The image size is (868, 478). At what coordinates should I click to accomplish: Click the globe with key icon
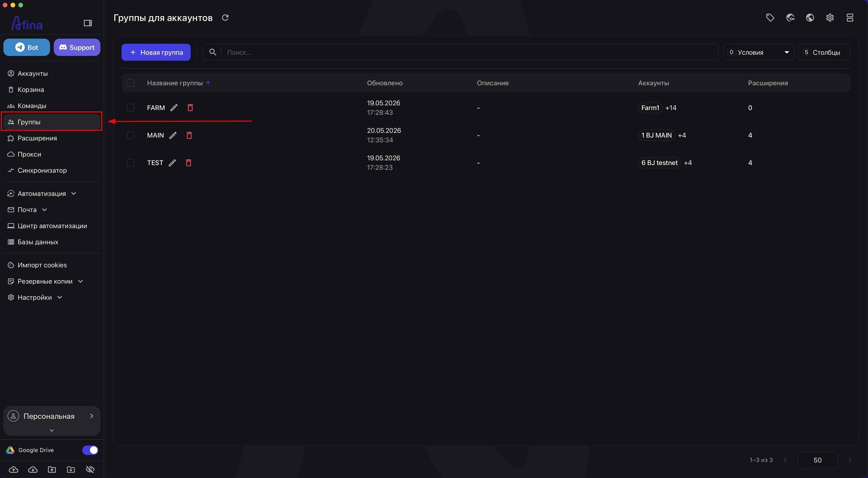[x=790, y=18]
